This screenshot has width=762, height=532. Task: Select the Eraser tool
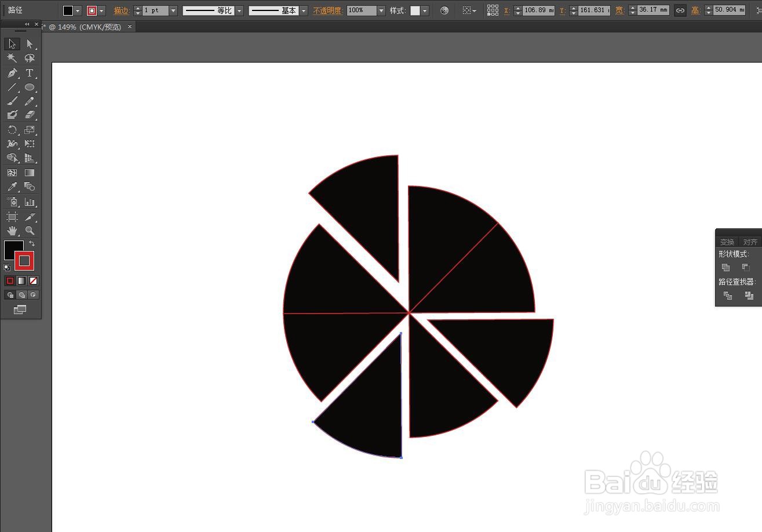coord(30,115)
